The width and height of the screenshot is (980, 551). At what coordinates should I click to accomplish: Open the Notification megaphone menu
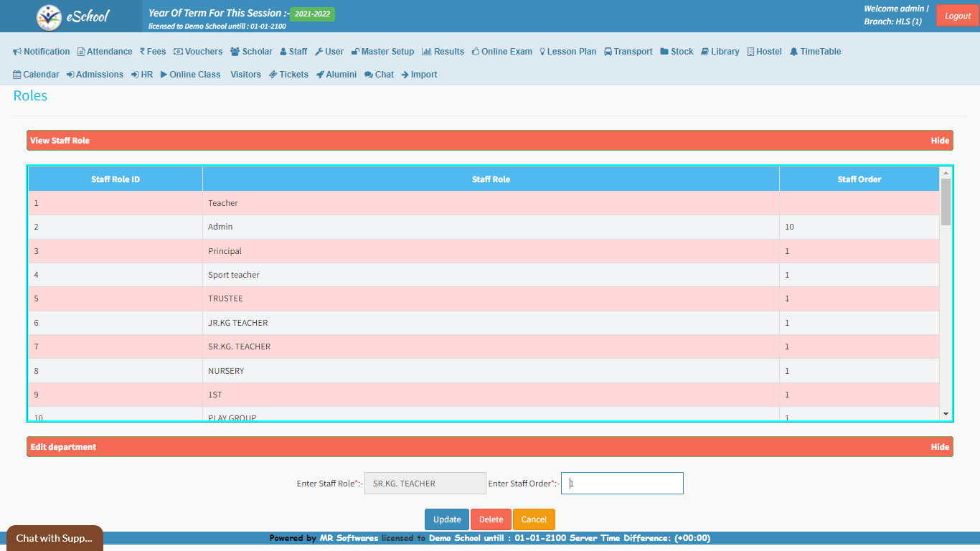(42, 52)
